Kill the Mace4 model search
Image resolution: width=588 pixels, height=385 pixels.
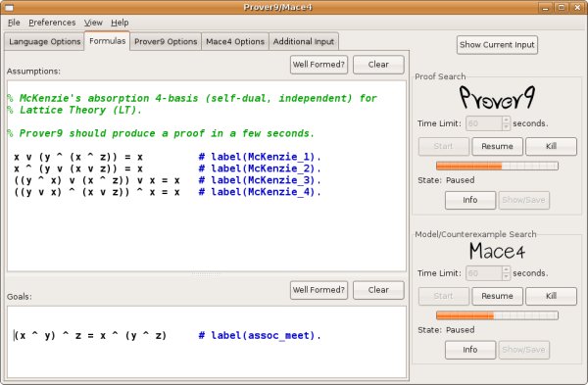click(551, 296)
